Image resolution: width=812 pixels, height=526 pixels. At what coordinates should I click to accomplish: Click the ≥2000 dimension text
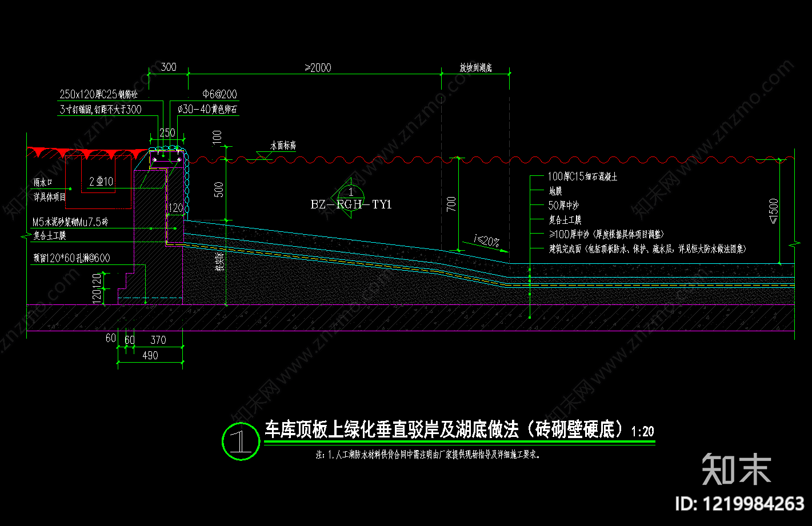click(x=318, y=67)
